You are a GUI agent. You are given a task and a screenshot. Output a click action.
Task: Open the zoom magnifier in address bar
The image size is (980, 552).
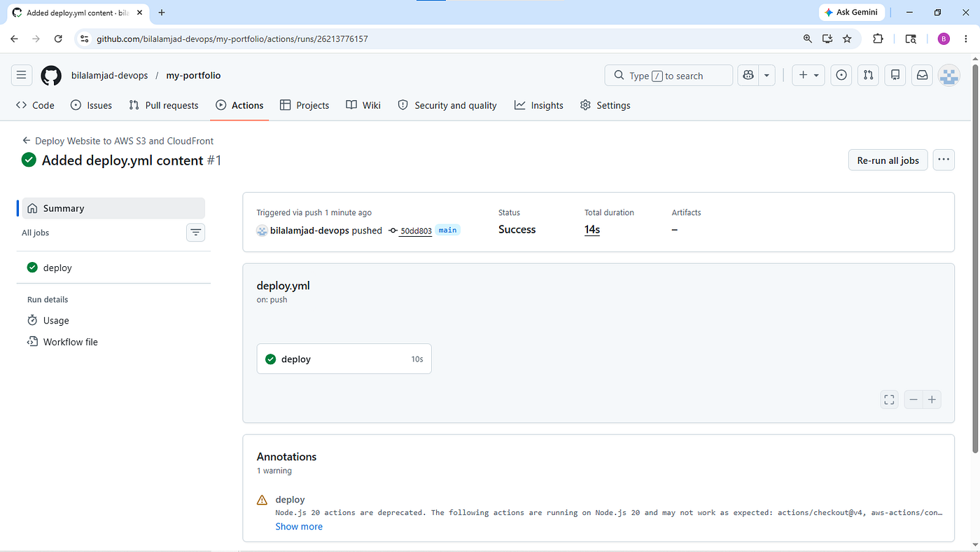tap(808, 39)
